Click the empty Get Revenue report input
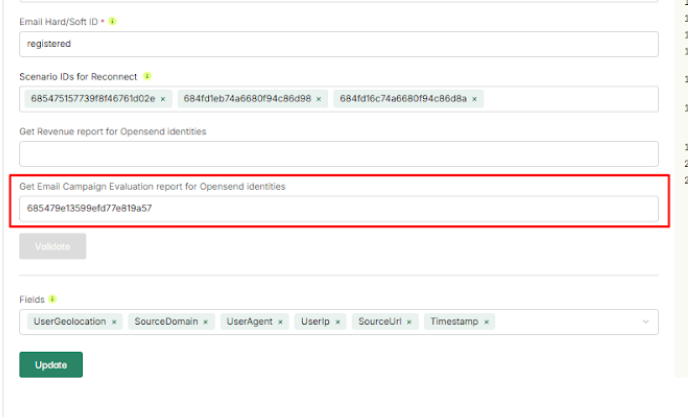The height and width of the screenshot is (417, 688). coord(338,154)
